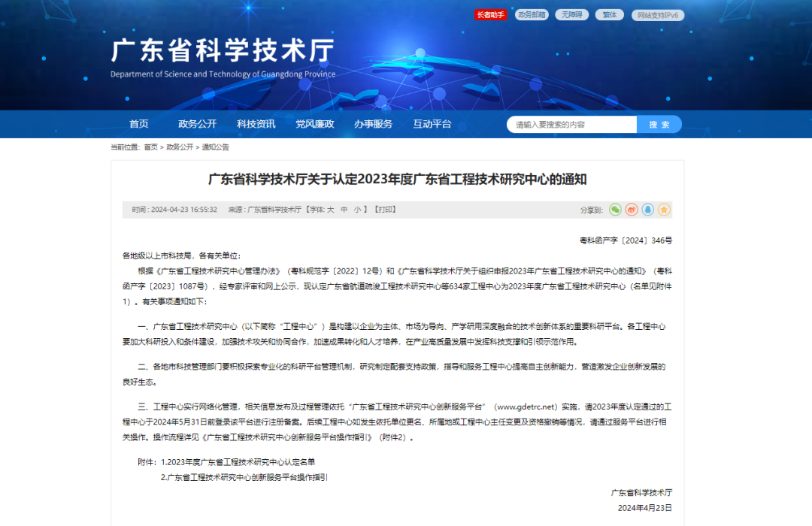812x526 pixels.
Task: Choose medium 中 font size
Action: tap(345, 210)
